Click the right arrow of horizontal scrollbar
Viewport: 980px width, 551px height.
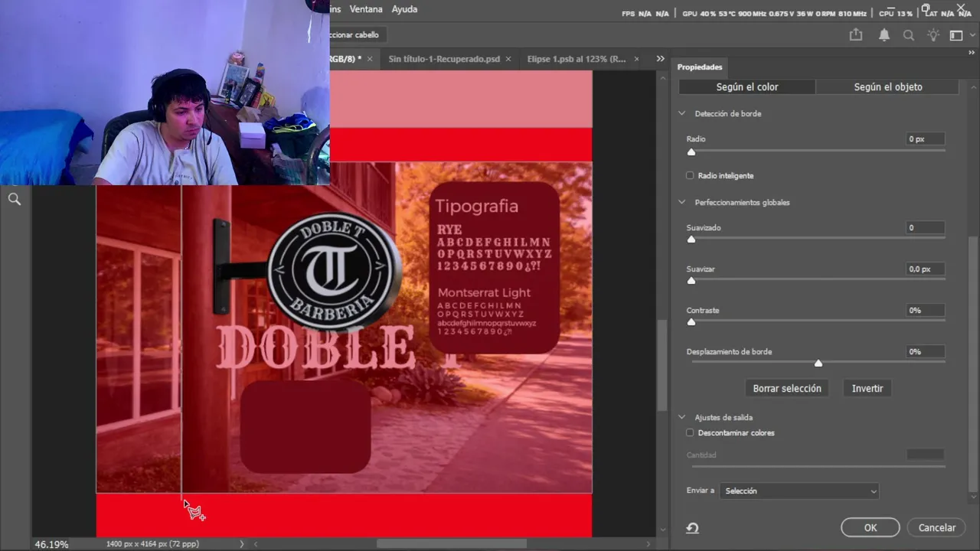click(648, 544)
